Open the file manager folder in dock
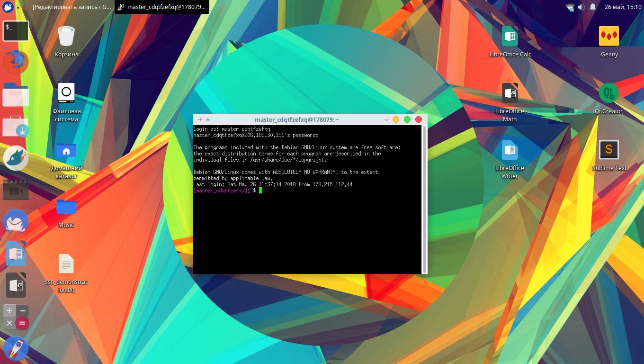The width and height of the screenshot is (644, 364). click(16, 94)
